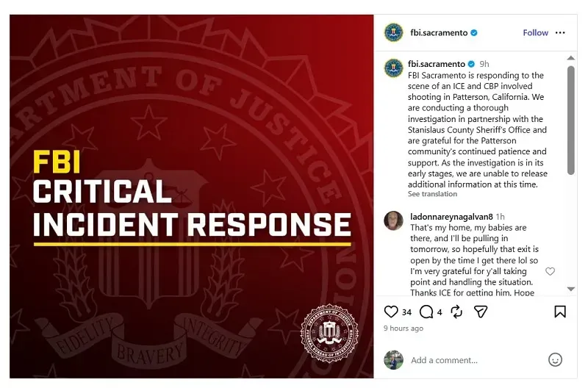Viewport: 588px width, 388px height.
Task: Click the 9 hours ago timestamp
Action: [404, 328]
